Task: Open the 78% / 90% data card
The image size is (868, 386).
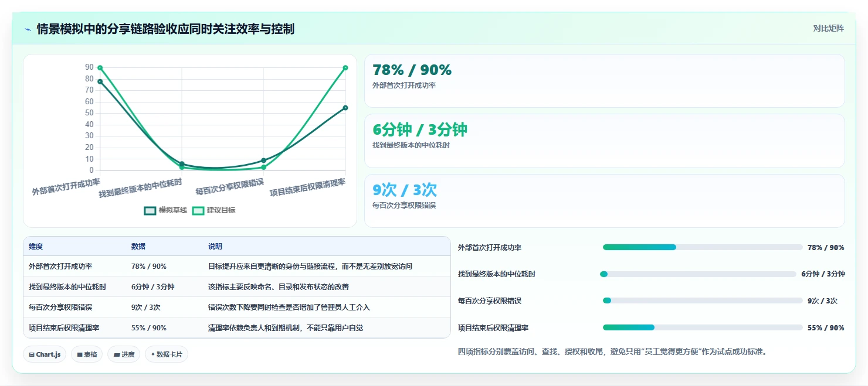Action: pos(605,81)
